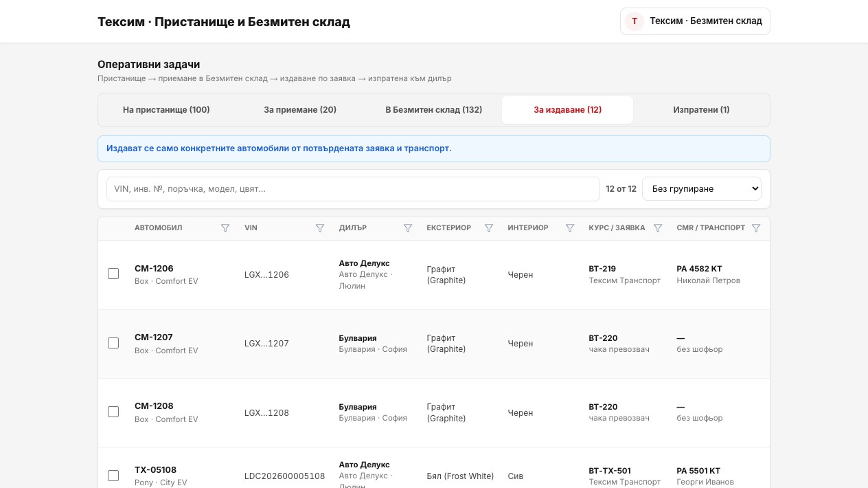Viewport: 868px width, 488px height.
Task: Click dealer Булвария in CM-1207 row
Action: tap(358, 338)
